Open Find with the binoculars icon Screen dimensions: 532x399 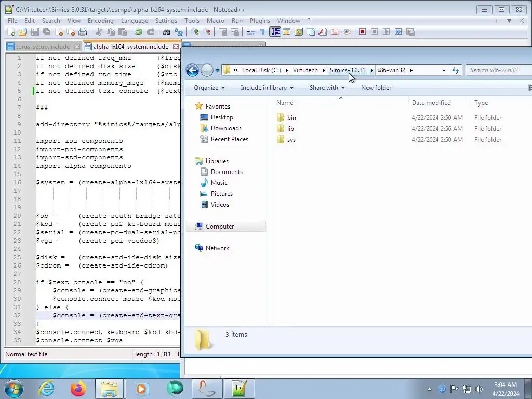[166, 32]
